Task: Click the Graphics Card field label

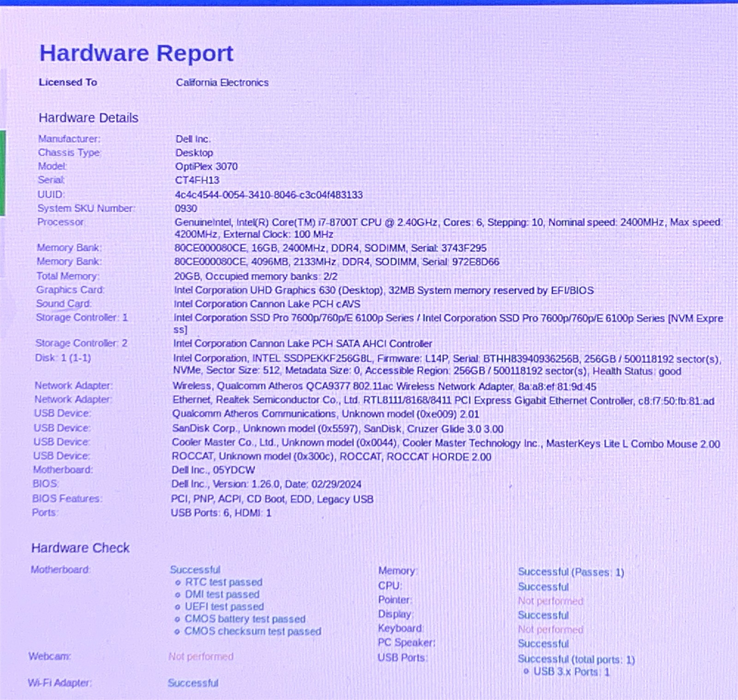Action: click(70, 290)
